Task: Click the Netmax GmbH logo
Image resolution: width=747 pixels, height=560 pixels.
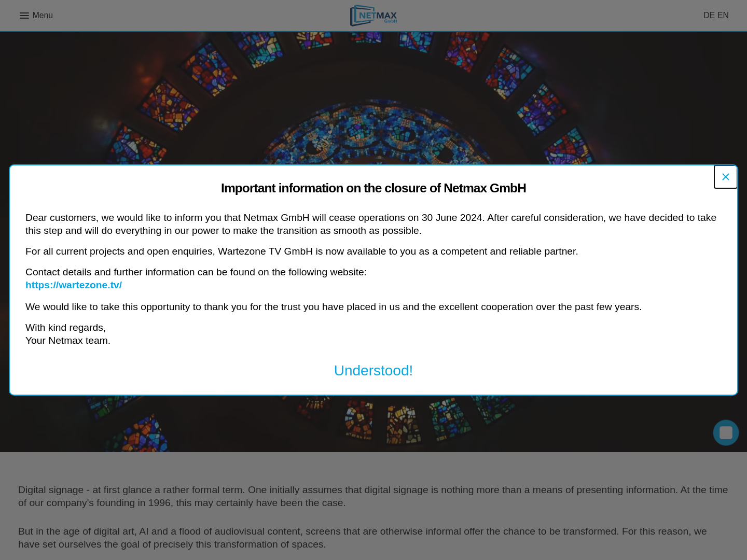Action: coord(374,16)
